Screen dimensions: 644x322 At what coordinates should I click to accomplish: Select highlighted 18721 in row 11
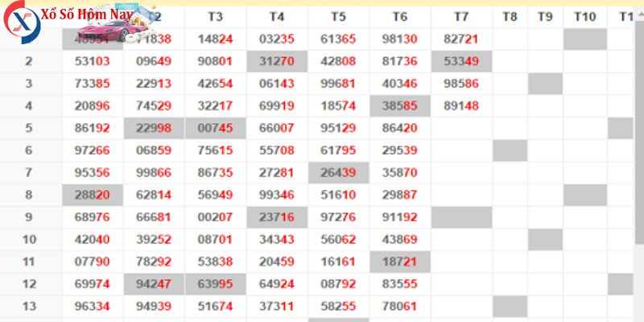coord(399,262)
